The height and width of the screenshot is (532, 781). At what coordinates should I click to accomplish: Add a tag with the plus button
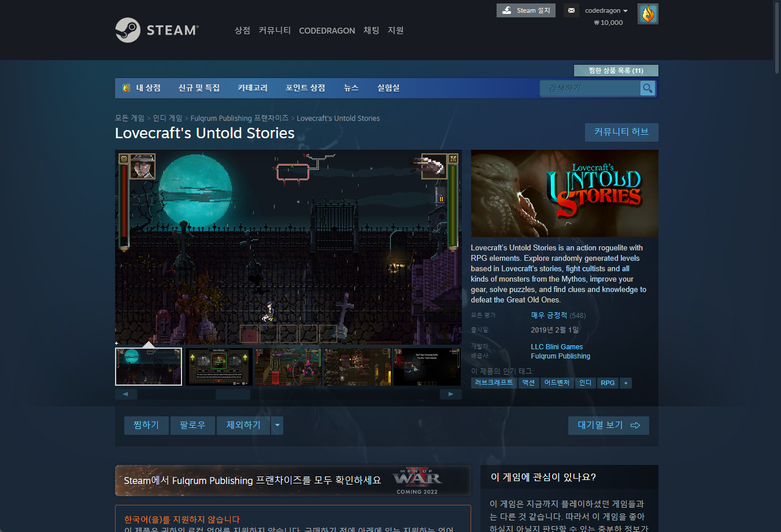click(625, 383)
